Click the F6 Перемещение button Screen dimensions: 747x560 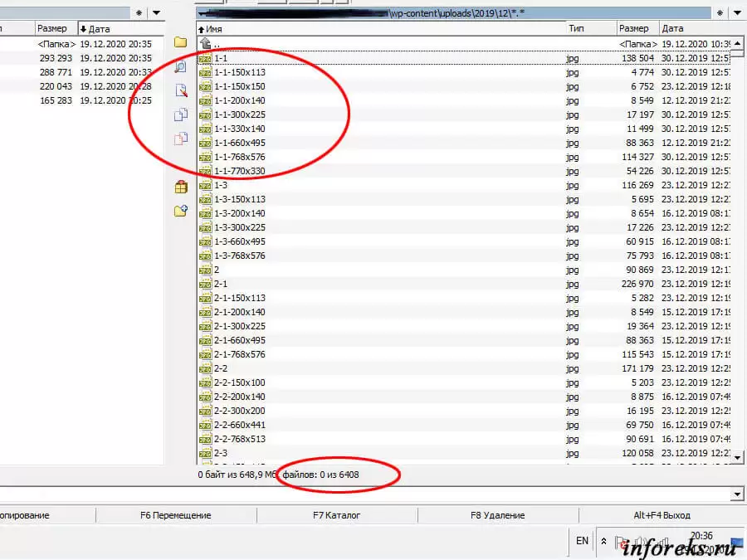pyautogui.click(x=176, y=515)
